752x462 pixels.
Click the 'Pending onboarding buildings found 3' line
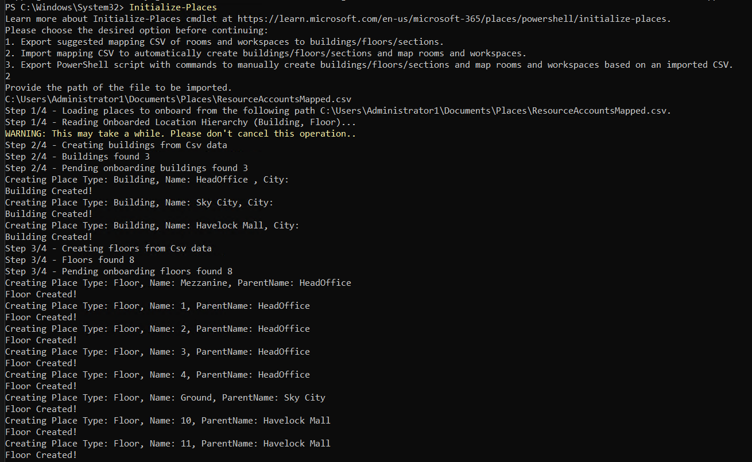pos(126,168)
